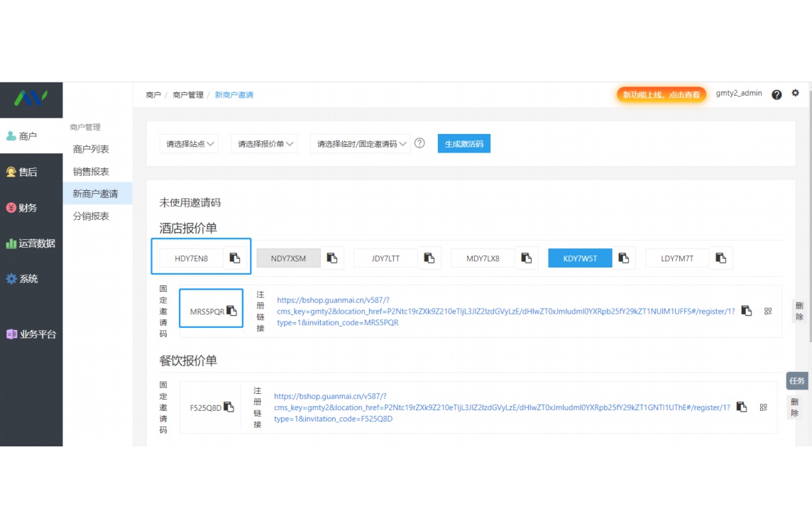Open the 商户 section in sidebar
Screen dimensions: 812x528
[23, 136]
